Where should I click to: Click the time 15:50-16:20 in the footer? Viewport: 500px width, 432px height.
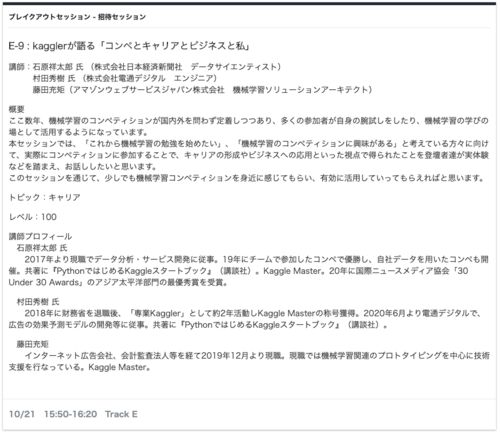(71, 414)
